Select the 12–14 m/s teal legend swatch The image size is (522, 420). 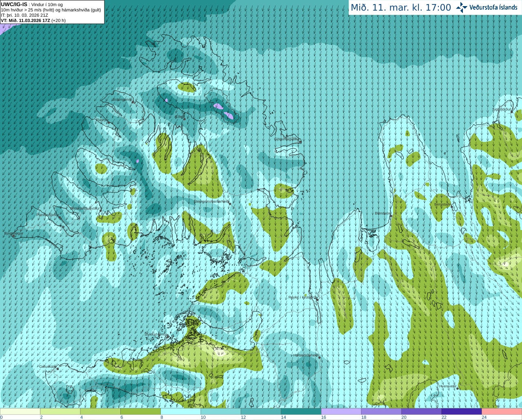(x=261, y=411)
